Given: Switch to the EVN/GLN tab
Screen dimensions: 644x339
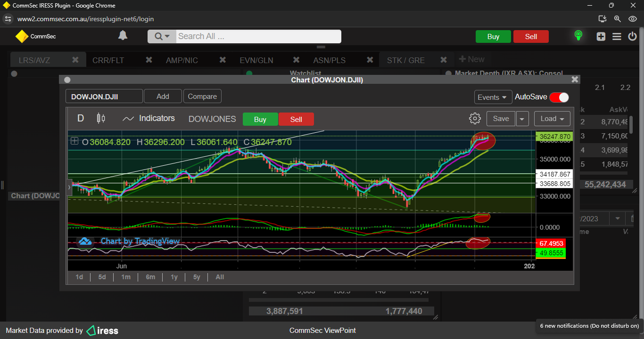Looking at the screenshot, I should coord(256,60).
